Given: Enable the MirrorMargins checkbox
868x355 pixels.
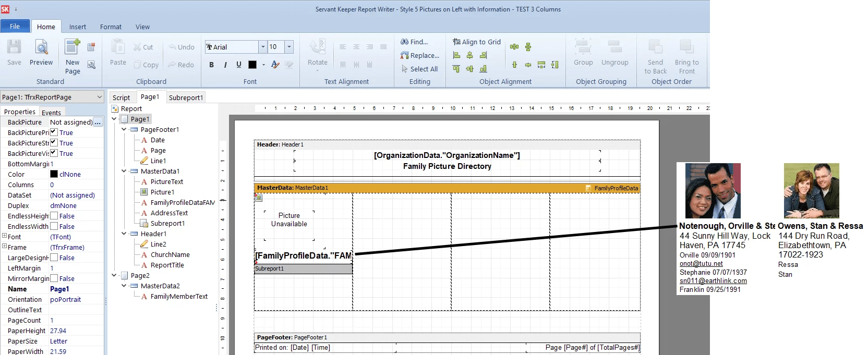Looking at the screenshot, I should pyautogui.click(x=54, y=278).
